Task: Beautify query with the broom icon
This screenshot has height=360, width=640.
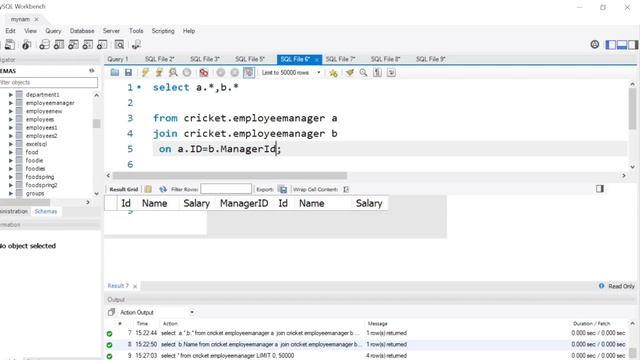Action: (350, 73)
